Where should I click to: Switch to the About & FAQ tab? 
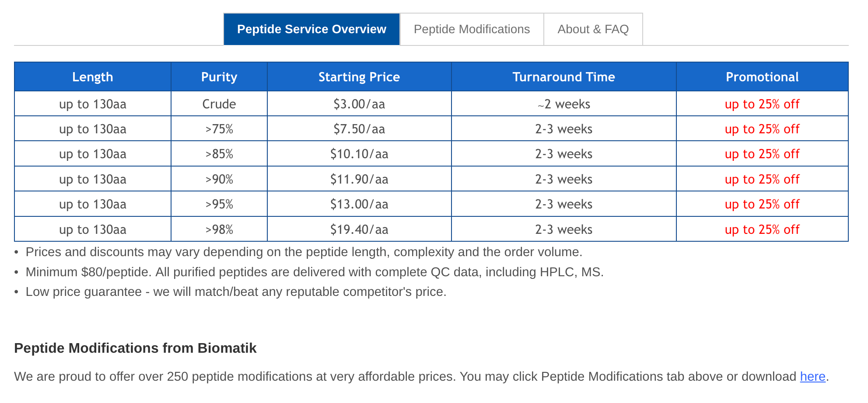[593, 29]
